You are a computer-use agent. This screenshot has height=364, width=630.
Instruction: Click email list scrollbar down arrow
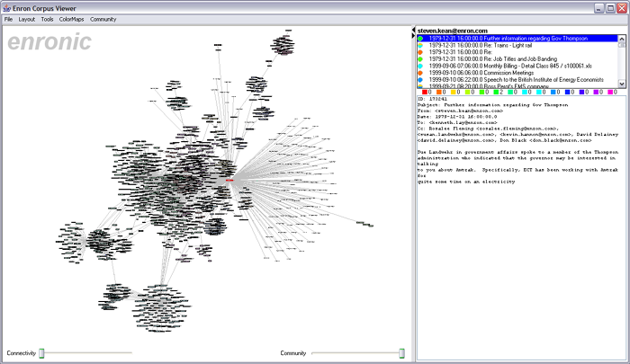(x=622, y=84)
